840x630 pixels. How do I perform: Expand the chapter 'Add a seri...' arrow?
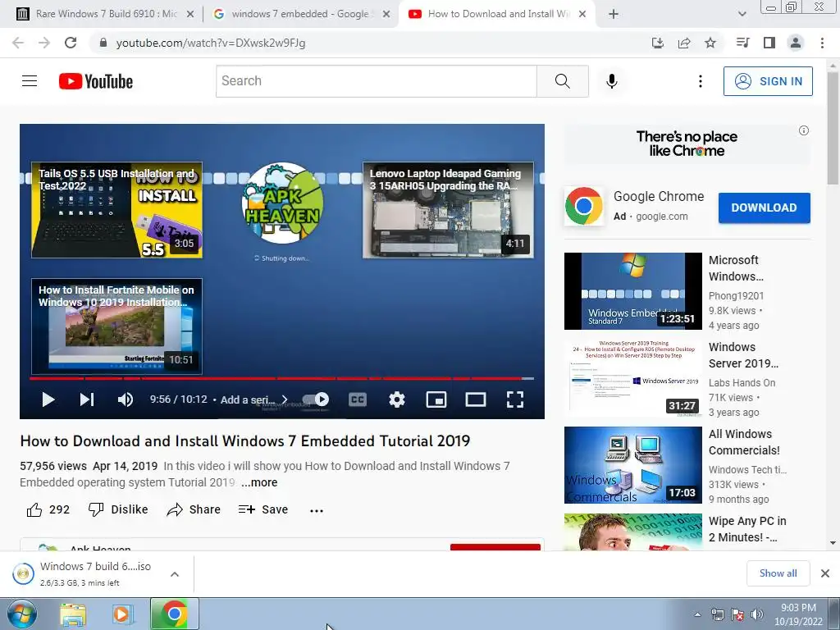pos(285,399)
